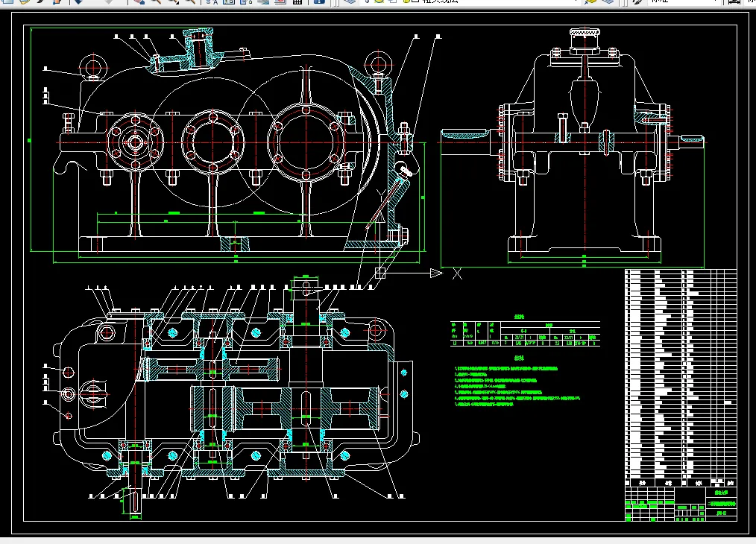Select the slanted oil dipstick on gearbox right side
Screen dimensions: 756x544
[384, 203]
